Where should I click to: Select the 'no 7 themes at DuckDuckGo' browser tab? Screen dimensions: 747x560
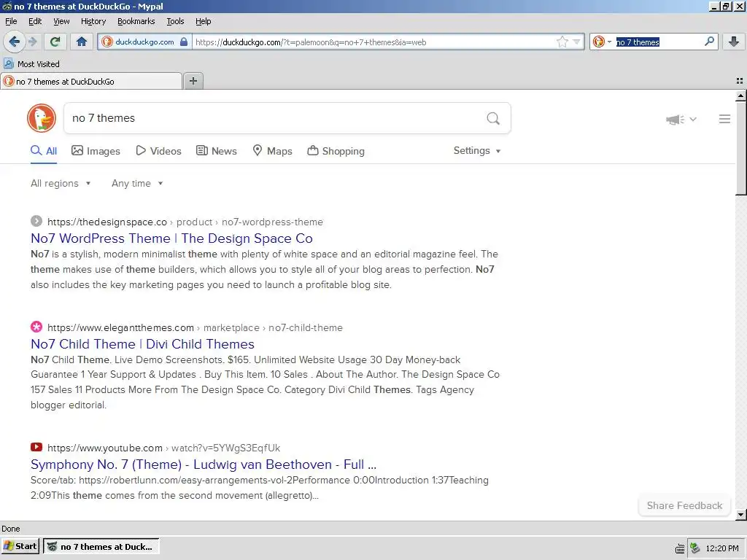pos(91,82)
